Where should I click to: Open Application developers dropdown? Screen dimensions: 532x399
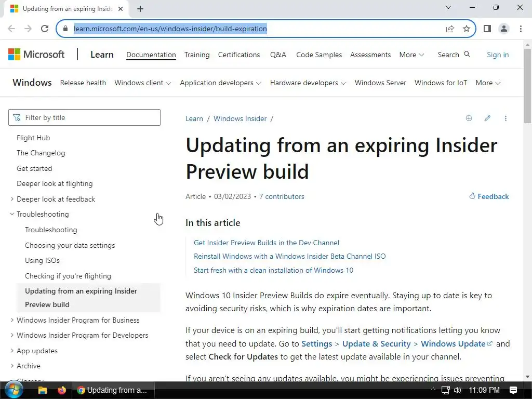tap(220, 83)
